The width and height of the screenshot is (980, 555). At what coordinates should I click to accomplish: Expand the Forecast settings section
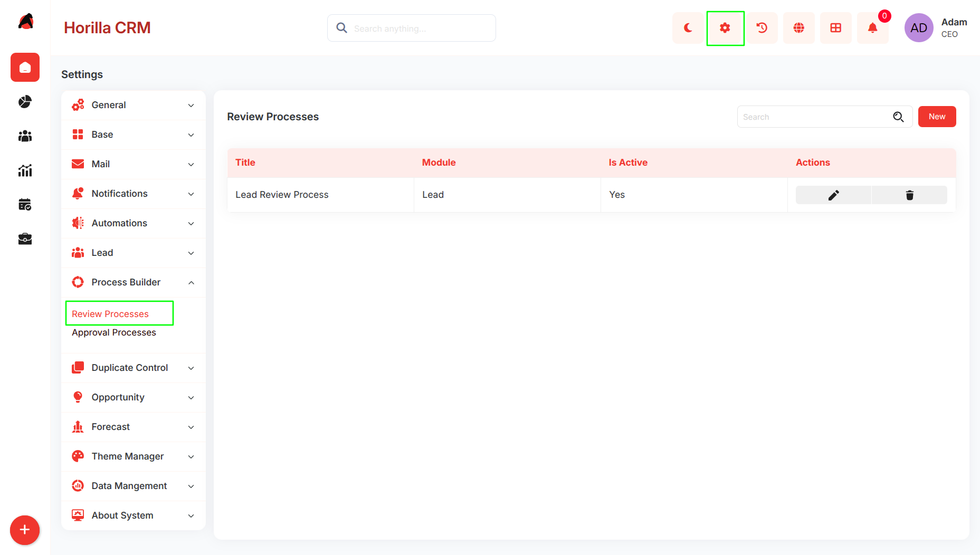coord(134,427)
